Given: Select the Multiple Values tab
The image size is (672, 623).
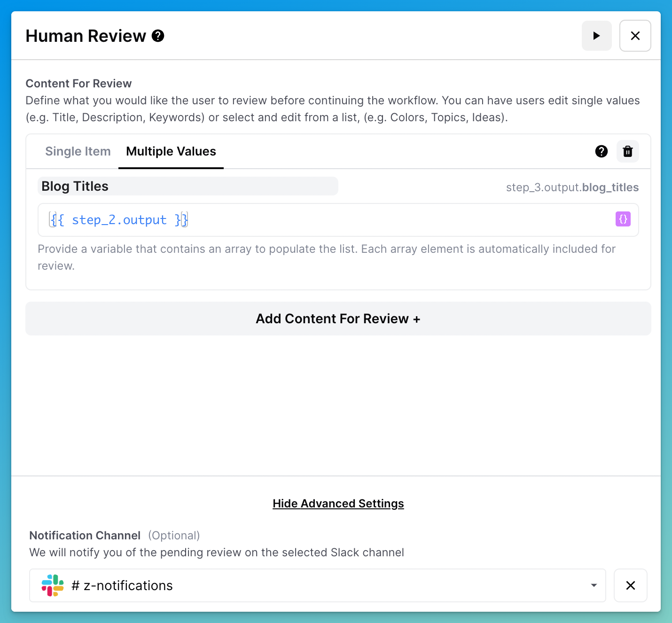Looking at the screenshot, I should 171,151.
